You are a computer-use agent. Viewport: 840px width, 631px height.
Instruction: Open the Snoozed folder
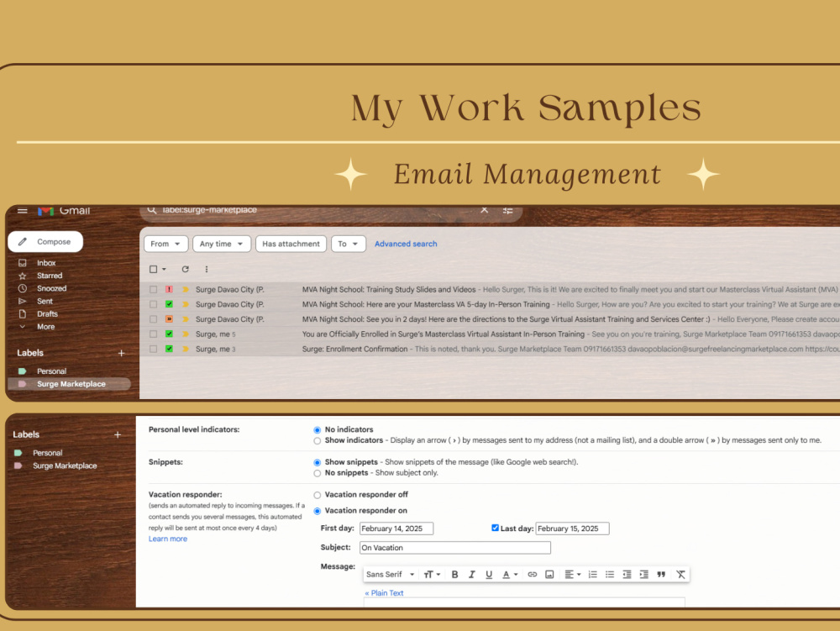point(51,289)
